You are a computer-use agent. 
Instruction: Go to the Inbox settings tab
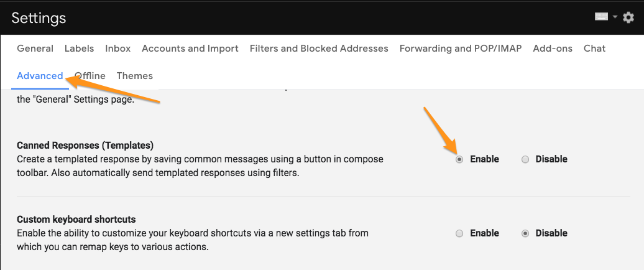click(x=118, y=49)
